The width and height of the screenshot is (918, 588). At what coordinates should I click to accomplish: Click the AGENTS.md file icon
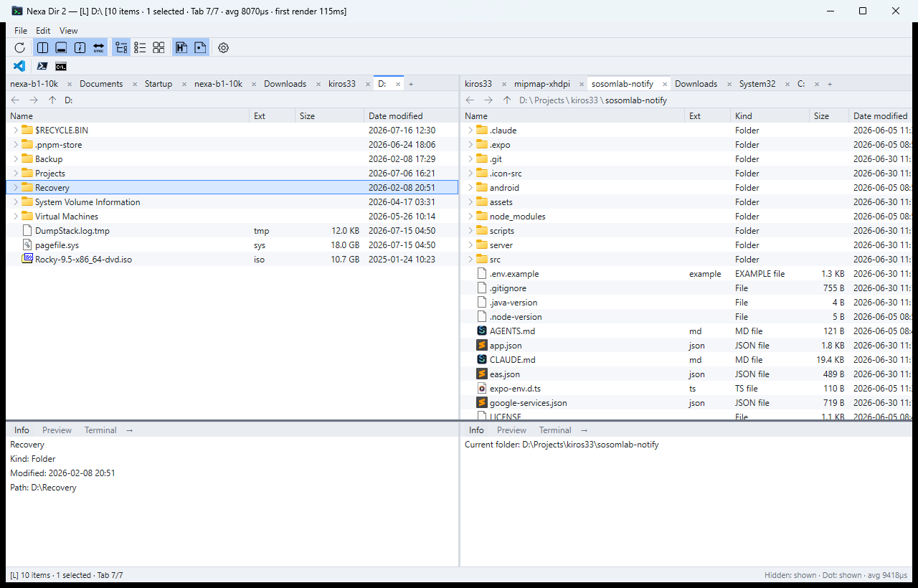tap(482, 331)
